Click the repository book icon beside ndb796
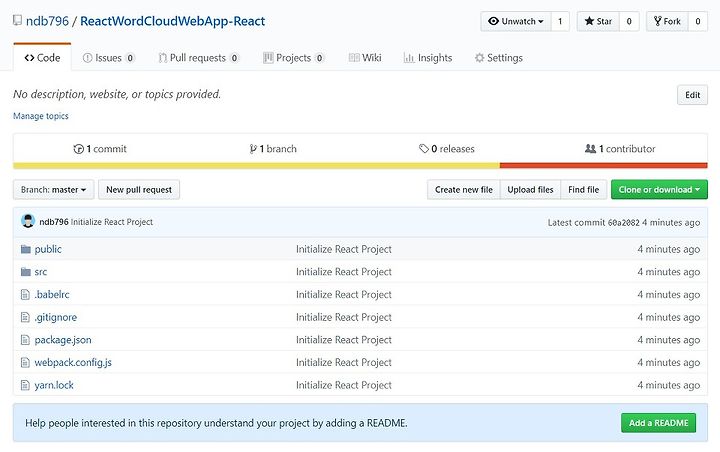The image size is (720, 452). click(x=17, y=20)
